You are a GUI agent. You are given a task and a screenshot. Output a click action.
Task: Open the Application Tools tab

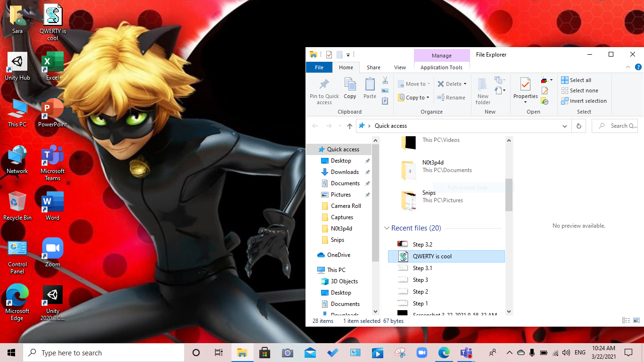(442, 67)
